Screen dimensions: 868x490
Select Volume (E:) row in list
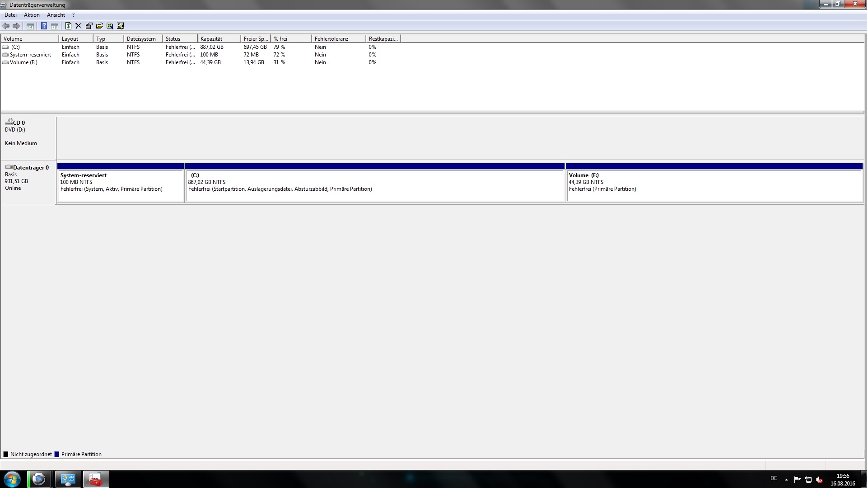23,62
